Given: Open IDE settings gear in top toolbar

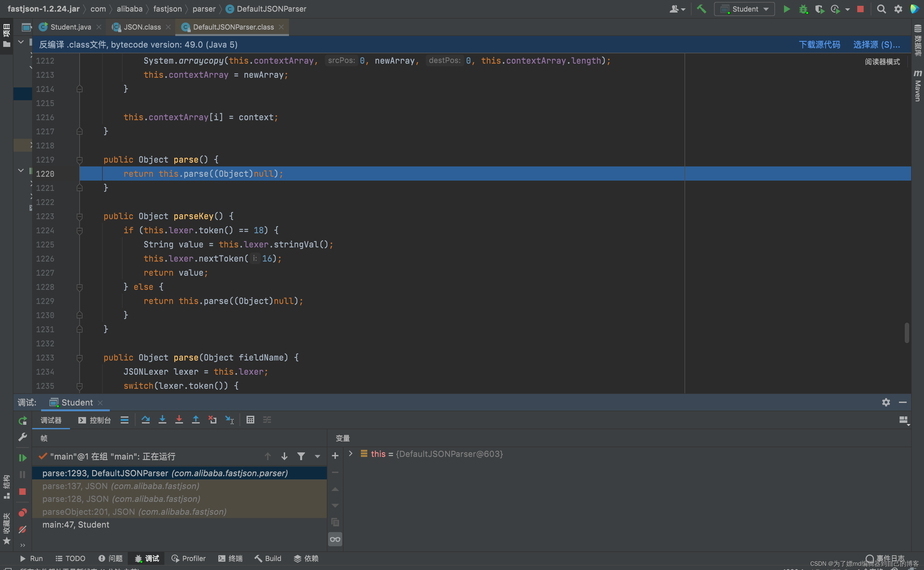Looking at the screenshot, I should point(898,9).
